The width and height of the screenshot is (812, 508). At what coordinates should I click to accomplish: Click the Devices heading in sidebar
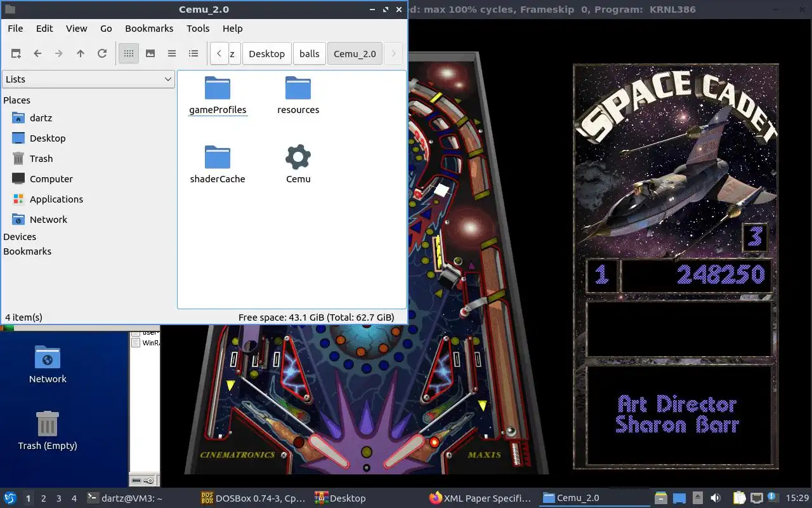coord(20,237)
